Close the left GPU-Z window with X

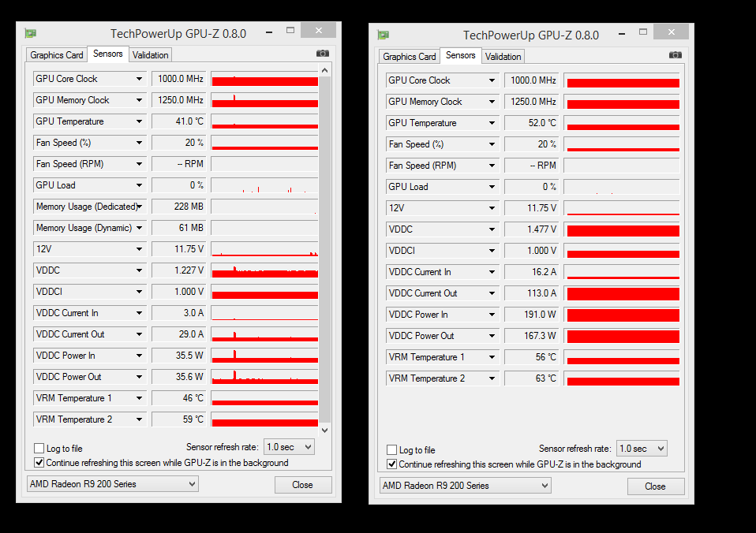pyautogui.click(x=318, y=31)
